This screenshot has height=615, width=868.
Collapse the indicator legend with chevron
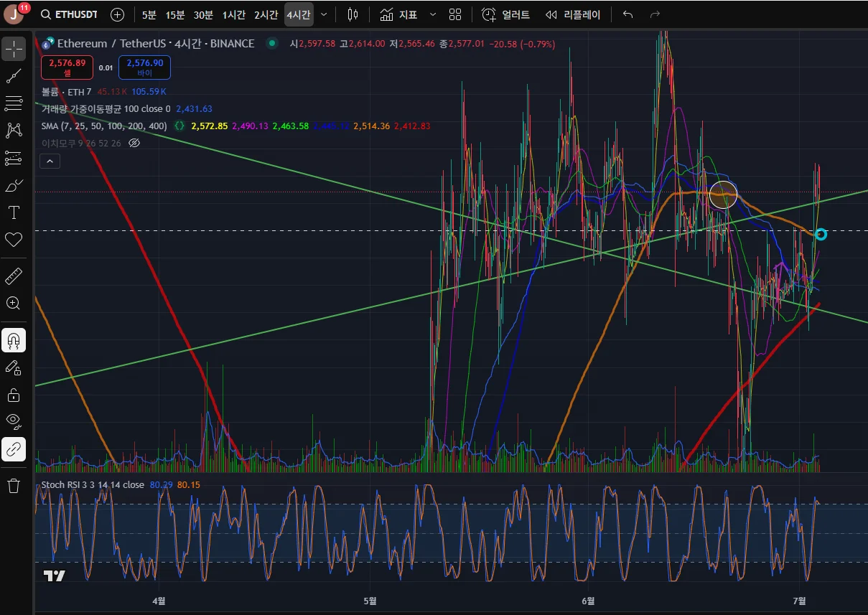pos(50,161)
